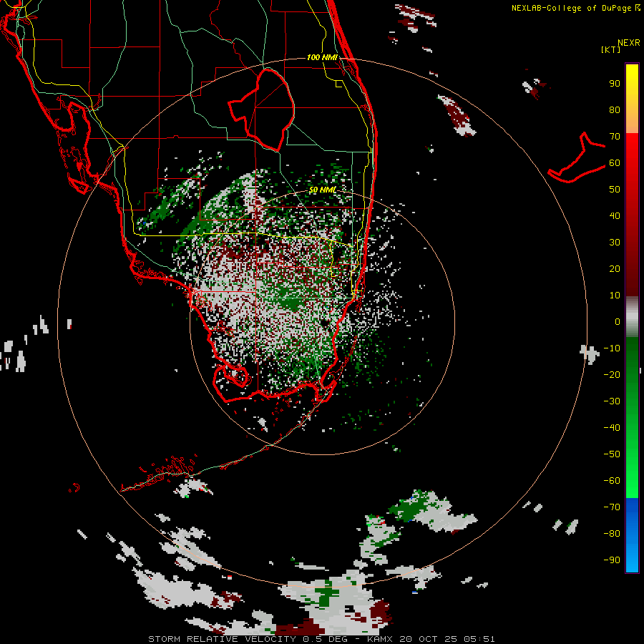Click the -10 knot scale label
The height and width of the screenshot is (644, 644).
(x=612, y=348)
